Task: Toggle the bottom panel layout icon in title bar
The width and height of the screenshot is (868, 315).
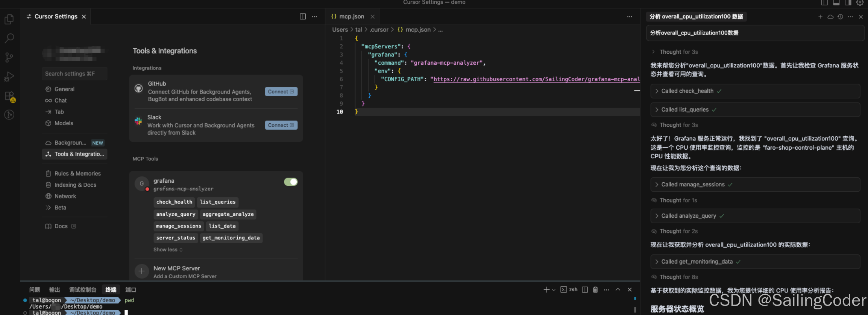Action: [836, 3]
